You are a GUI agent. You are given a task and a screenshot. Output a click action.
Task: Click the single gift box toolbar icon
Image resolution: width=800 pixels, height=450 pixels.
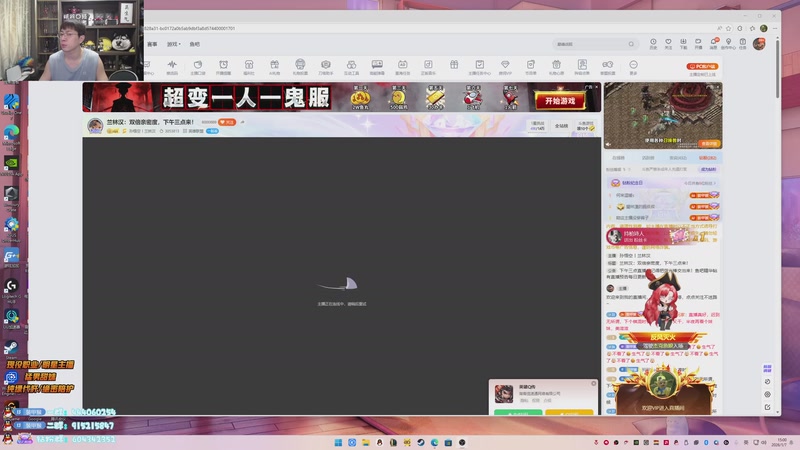[x=454, y=65]
